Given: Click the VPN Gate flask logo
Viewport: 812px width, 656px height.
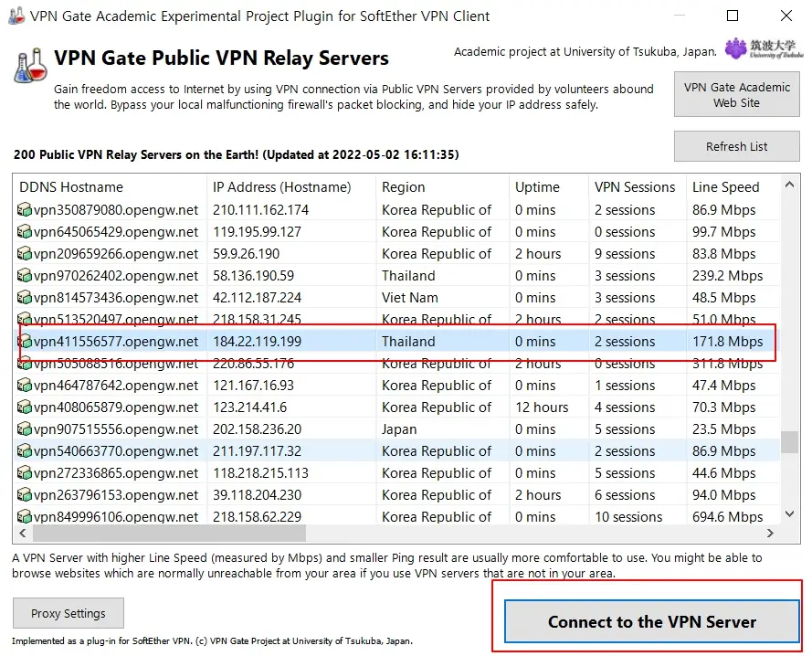Looking at the screenshot, I should click(30, 65).
